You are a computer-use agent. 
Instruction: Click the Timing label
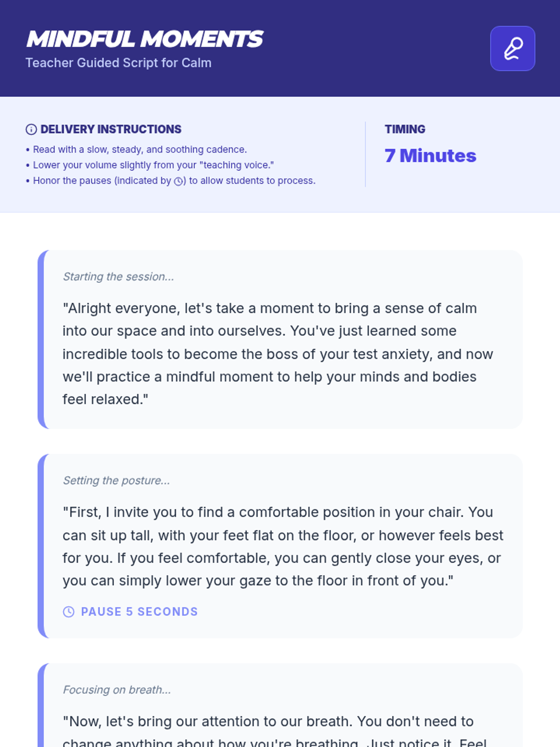click(x=405, y=129)
